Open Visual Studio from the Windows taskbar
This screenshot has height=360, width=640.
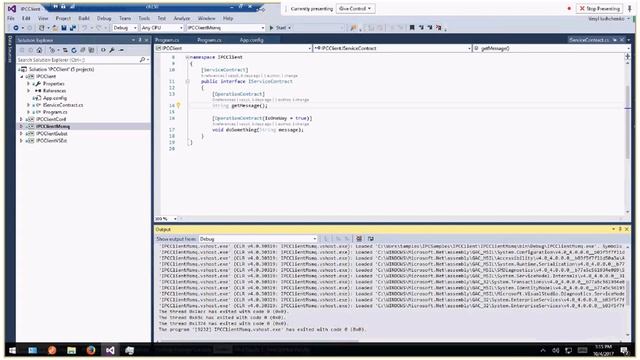tap(110, 350)
